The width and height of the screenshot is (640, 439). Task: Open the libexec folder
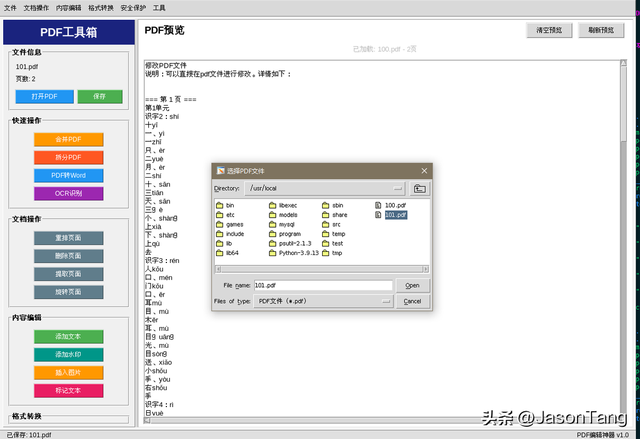click(x=283, y=205)
